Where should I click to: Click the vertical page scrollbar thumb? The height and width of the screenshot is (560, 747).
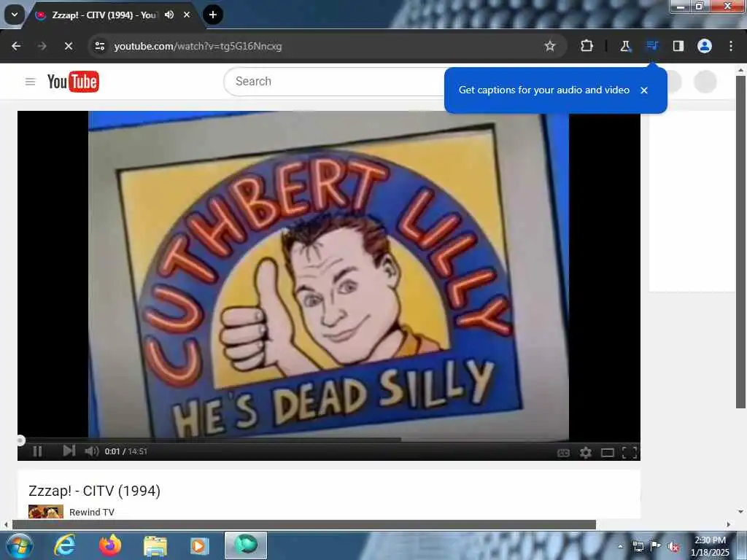pyautogui.click(x=740, y=242)
